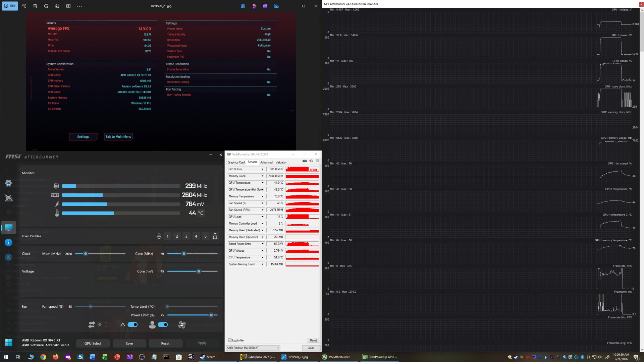Click the user profile person icon

pos(159,236)
